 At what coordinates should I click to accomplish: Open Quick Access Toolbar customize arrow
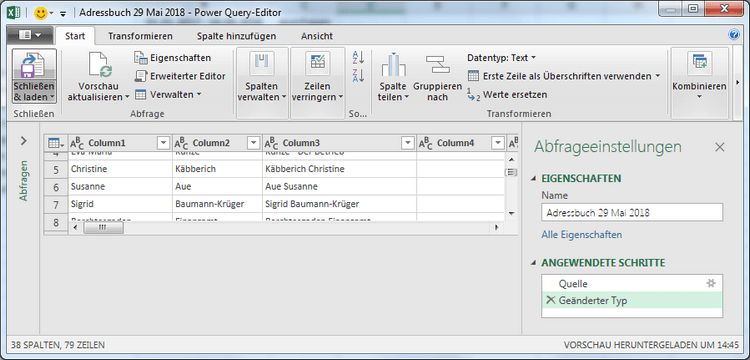coord(63,13)
